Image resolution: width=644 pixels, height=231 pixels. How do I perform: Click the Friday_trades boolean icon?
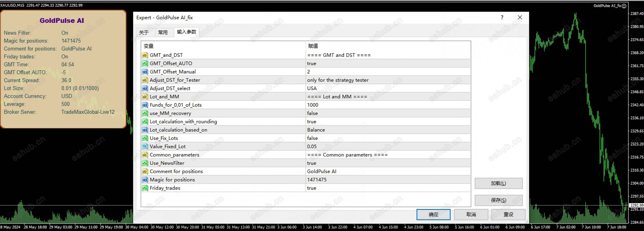pos(145,188)
